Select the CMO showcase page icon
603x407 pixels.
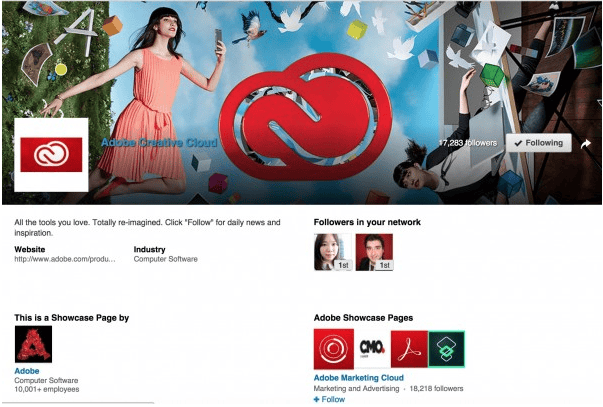click(372, 349)
